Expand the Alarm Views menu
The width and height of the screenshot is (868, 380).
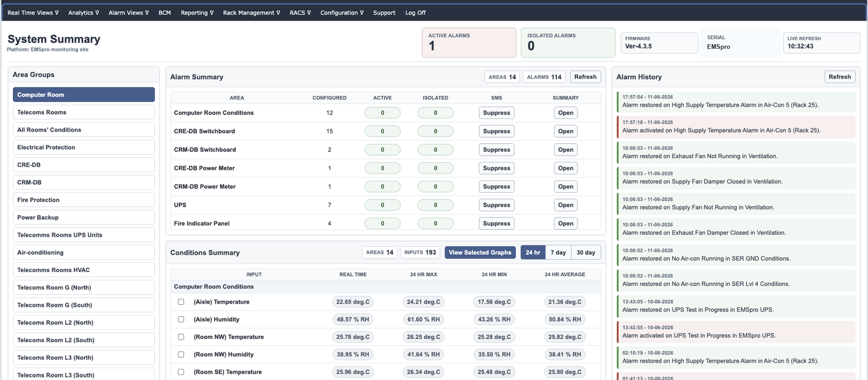(128, 12)
